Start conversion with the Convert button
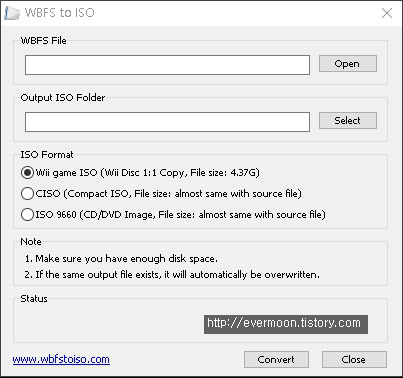The width and height of the screenshot is (403, 378). (x=276, y=359)
